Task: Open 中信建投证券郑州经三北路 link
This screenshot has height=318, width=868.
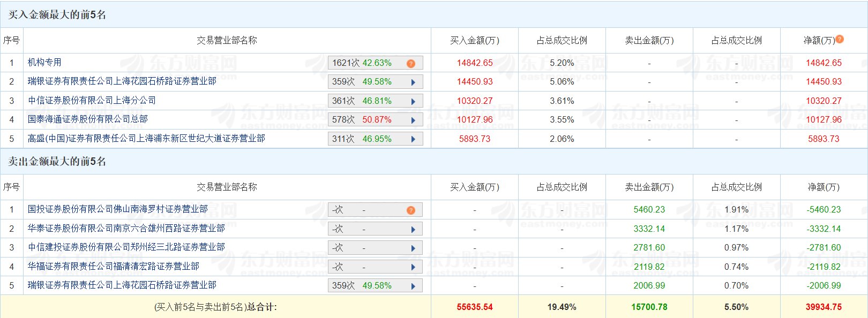Action: click(126, 247)
